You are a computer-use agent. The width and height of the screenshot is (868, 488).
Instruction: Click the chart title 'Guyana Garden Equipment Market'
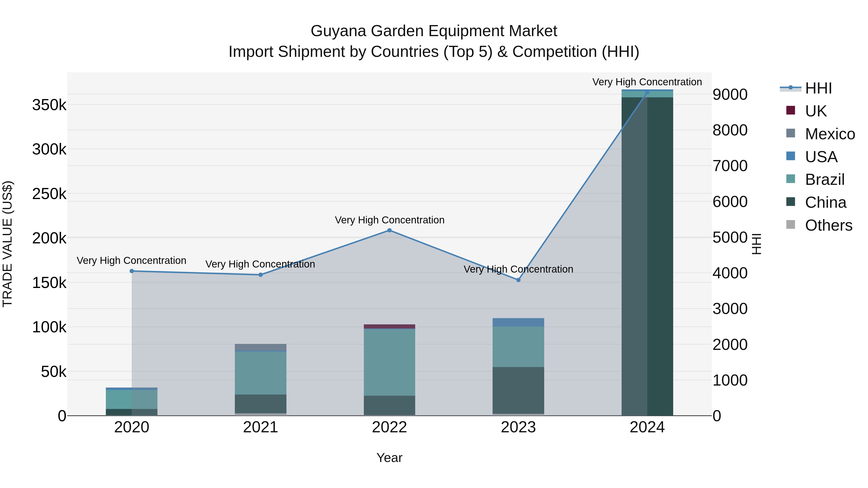click(x=434, y=31)
